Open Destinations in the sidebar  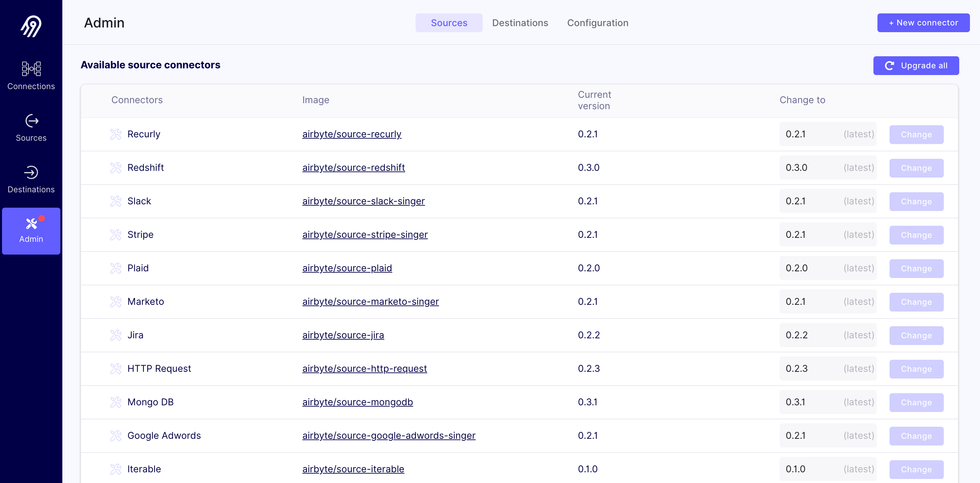tap(31, 179)
